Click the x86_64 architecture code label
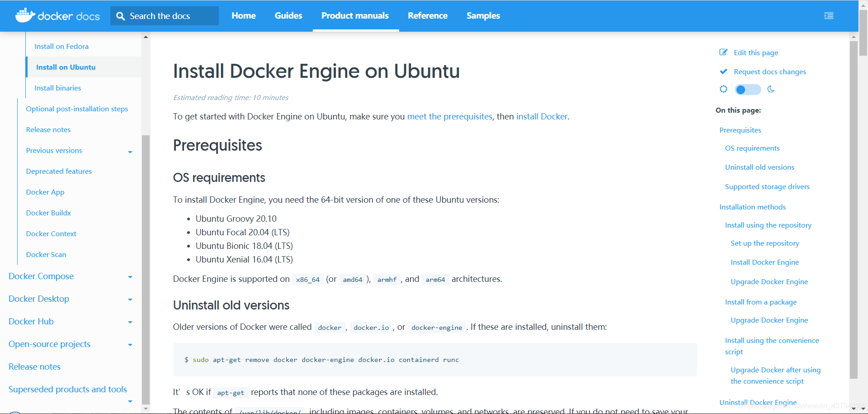The height and width of the screenshot is (414, 868). (307, 280)
